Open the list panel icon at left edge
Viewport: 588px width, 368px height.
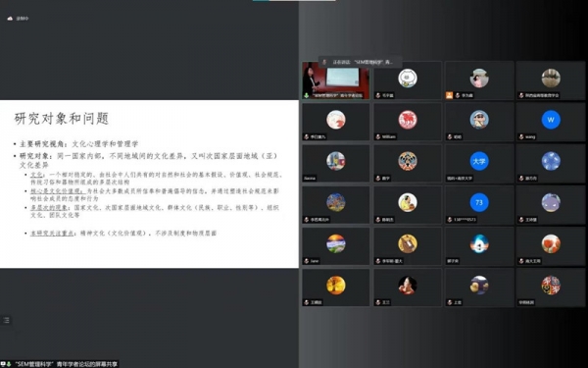tap(6, 320)
